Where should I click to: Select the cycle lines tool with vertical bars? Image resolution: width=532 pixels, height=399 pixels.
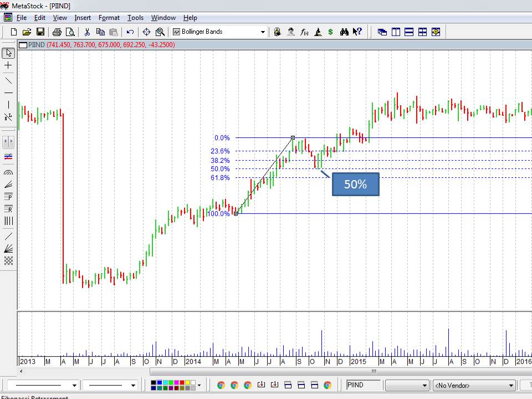pos(8,221)
